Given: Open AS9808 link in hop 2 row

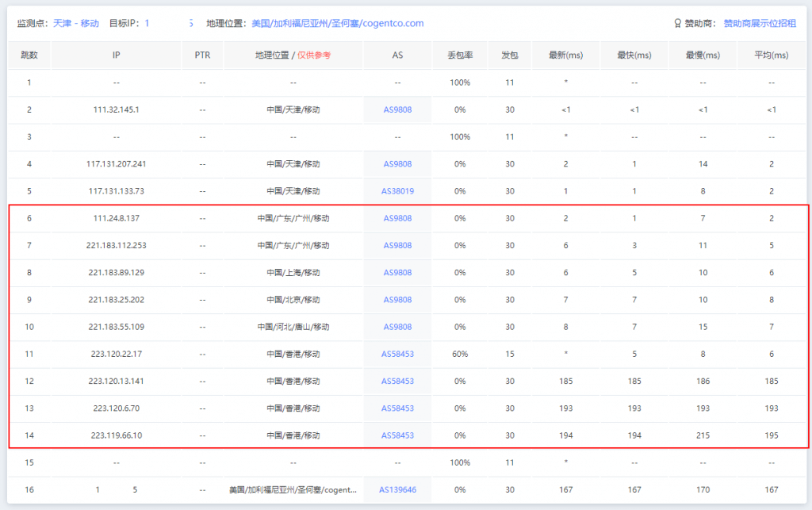Looking at the screenshot, I should [397, 109].
